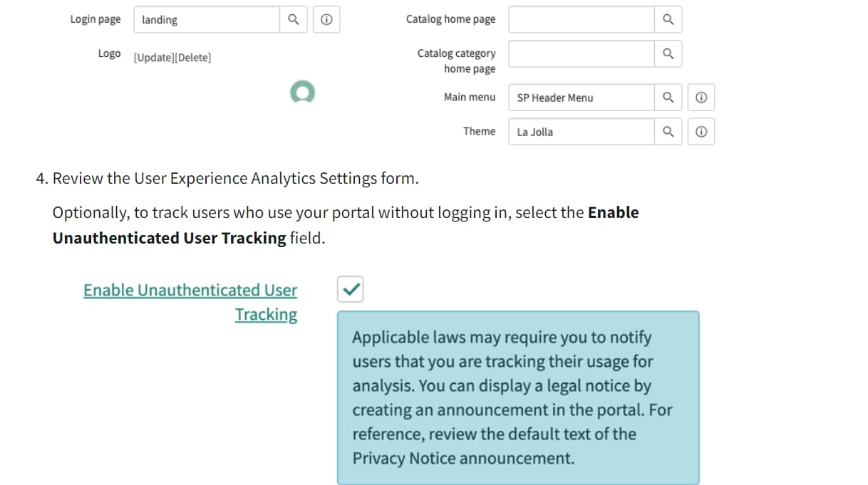
Task: Click the Catalog home page field
Action: pyautogui.click(x=581, y=20)
